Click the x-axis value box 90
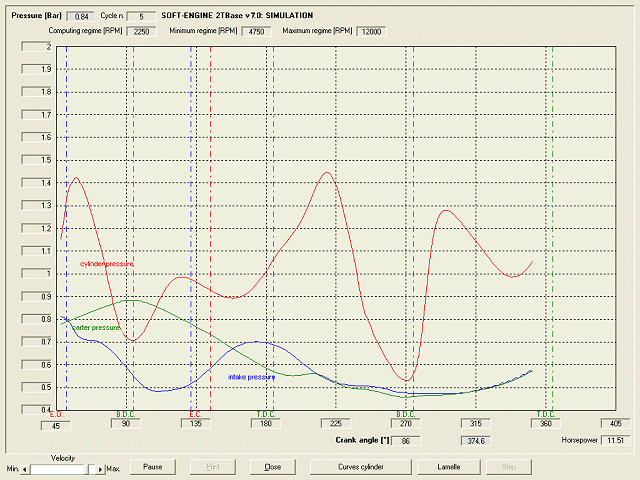Viewport: 640px width, 480px height. 126,423
